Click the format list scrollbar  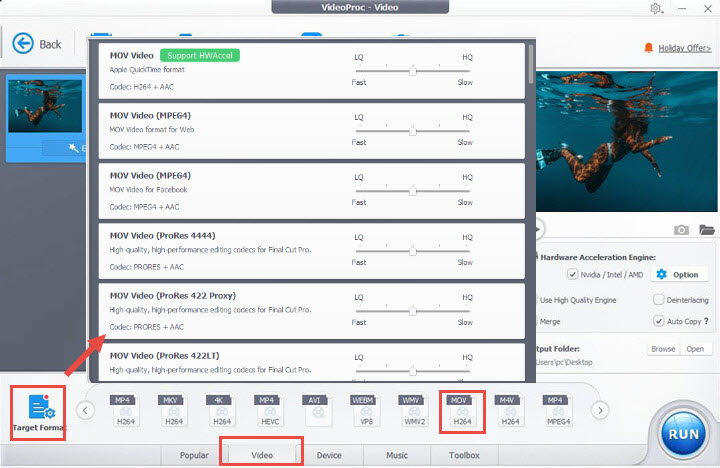(x=531, y=64)
